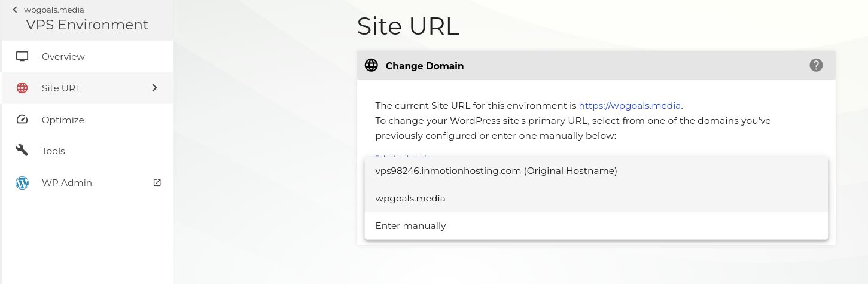
Task: Open the WP Admin text link
Action: click(67, 183)
